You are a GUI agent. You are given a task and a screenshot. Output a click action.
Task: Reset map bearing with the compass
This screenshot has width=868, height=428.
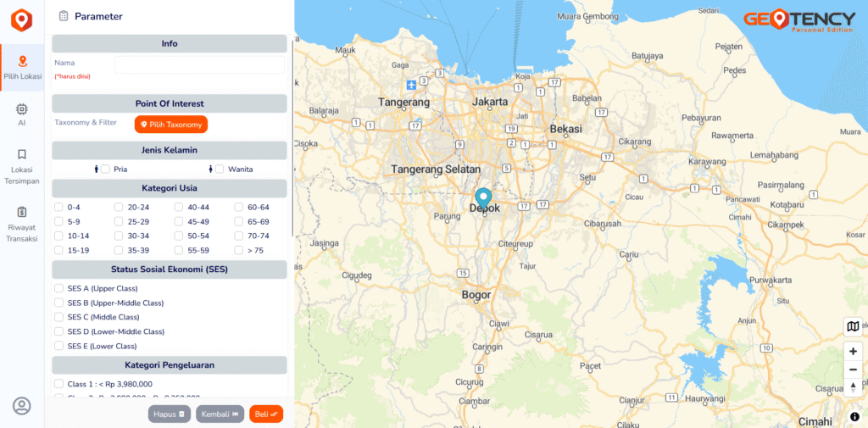tap(853, 387)
